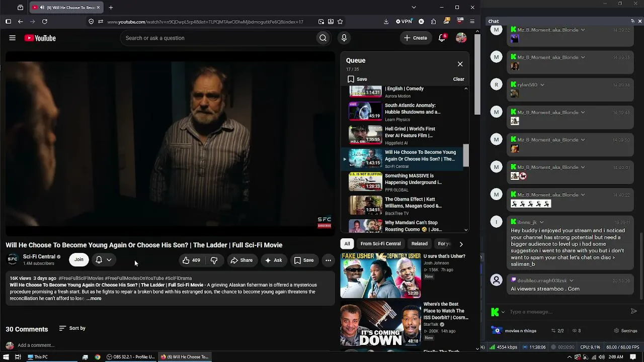Screen dimensions: 644x362
Task: Open YouTube notifications bell in header
Action: point(442,38)
